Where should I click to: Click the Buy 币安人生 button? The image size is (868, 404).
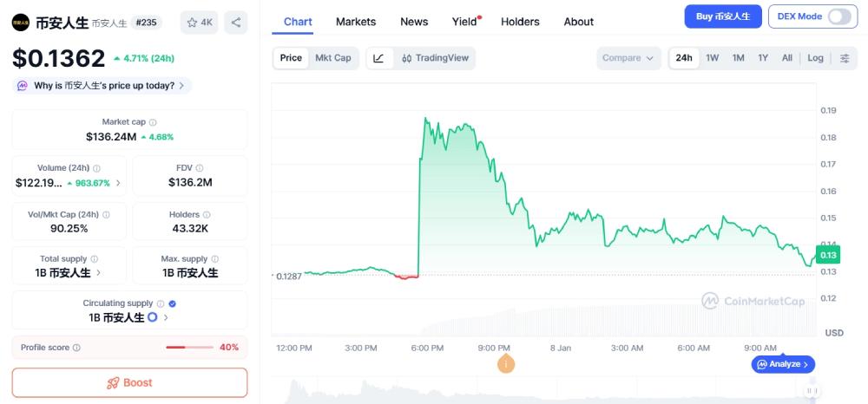pyautogui.click(x=722, y=16)
